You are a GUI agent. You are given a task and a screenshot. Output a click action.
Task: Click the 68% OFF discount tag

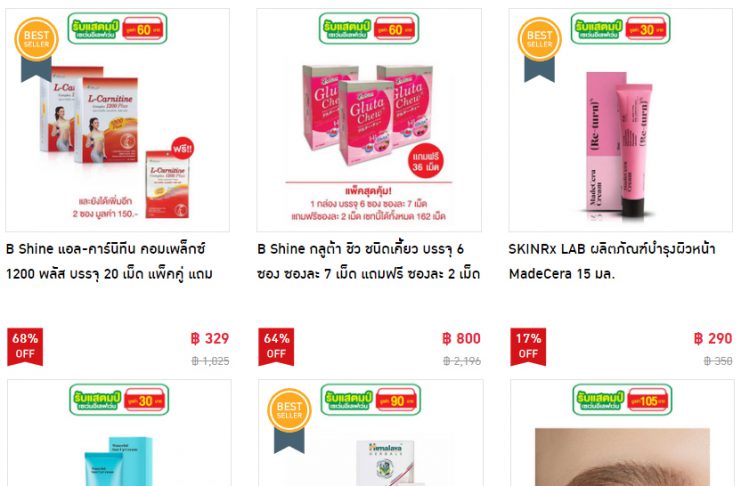tap(25, 347)
